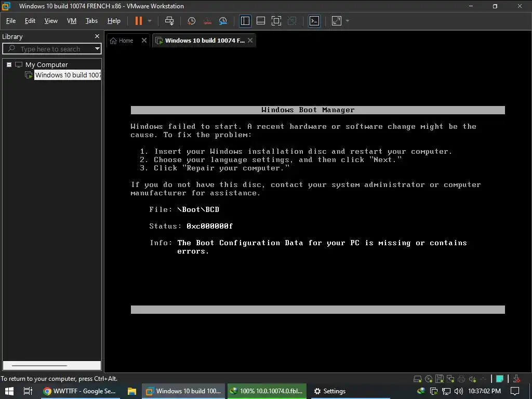Image resolution: width=532 pixels, height=399 pixels.
Task: Open the volume tray icon
Action: pos(458,391)
